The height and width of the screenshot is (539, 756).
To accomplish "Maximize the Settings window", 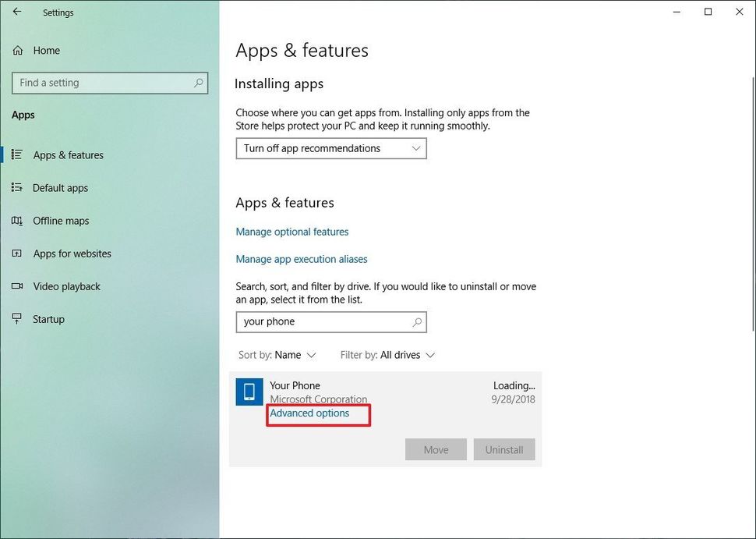I will (708, 12).
